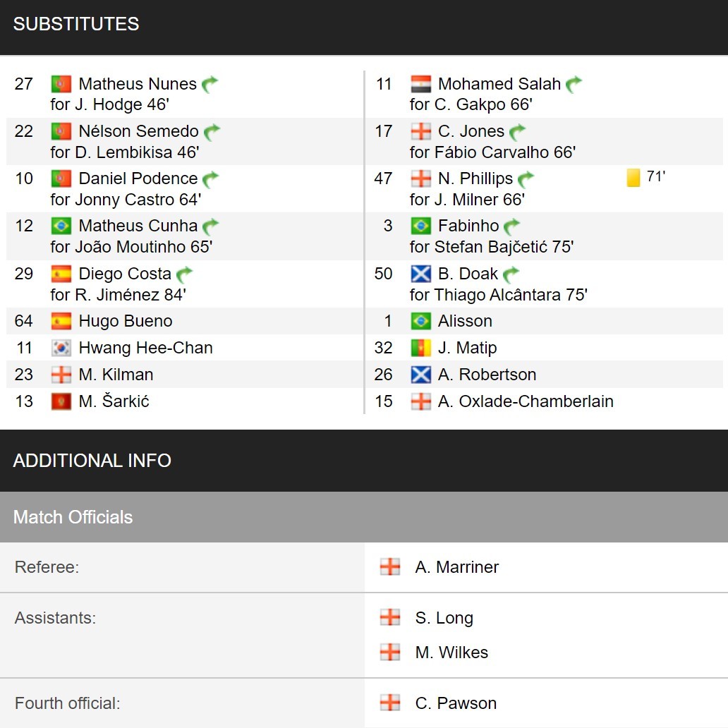The width and height of the screenshot is (728, 728).
Task: Click the Match Officials subheader
Action: [364, 517]
